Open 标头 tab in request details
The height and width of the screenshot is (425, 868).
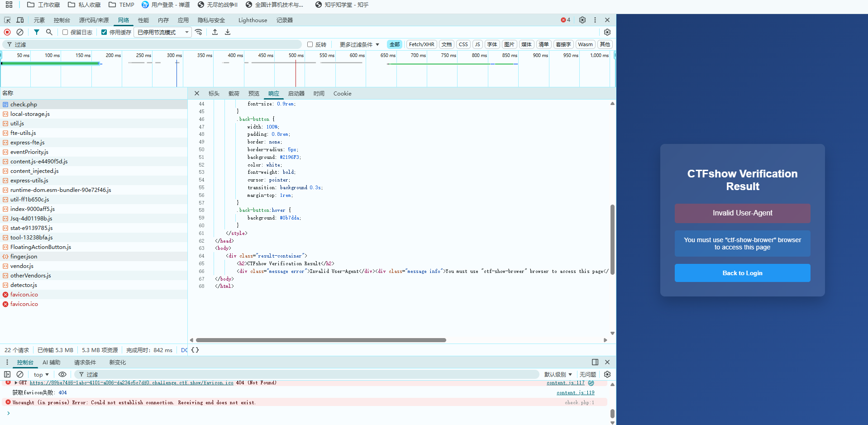click(214, 93)
